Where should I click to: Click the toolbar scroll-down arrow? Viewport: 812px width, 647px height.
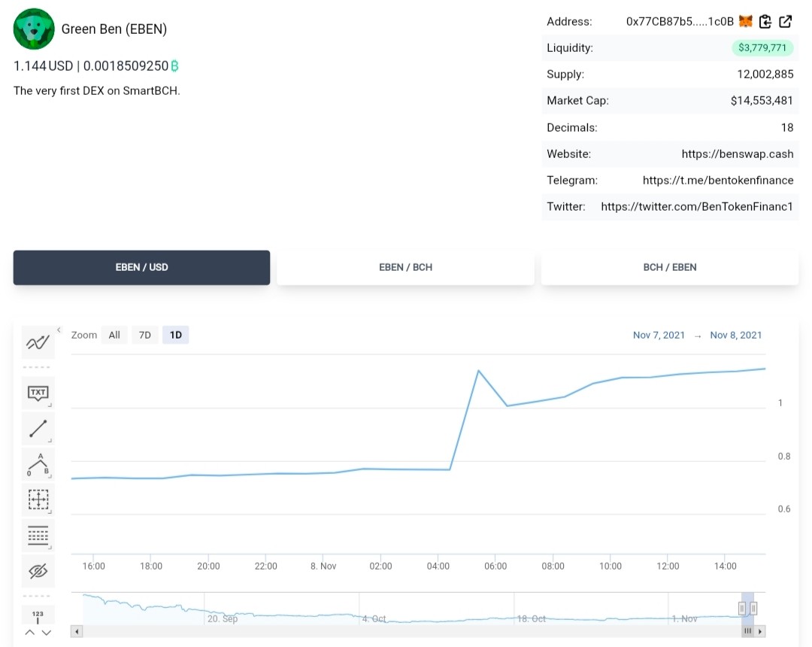pos(47,633)
